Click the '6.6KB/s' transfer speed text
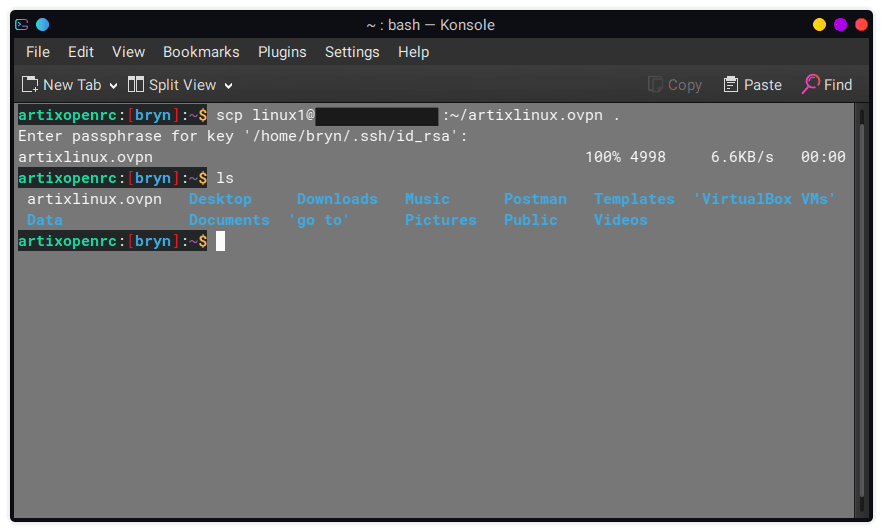883x532 pixels. (742, 157)
